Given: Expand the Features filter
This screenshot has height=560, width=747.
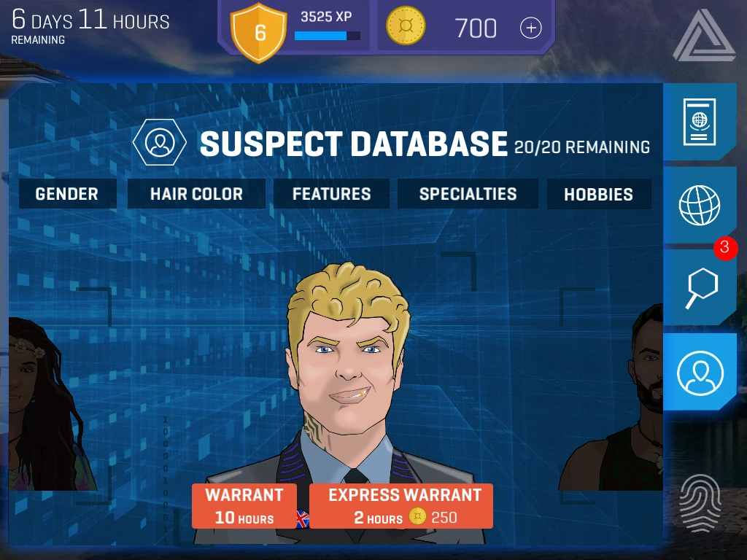Looking at the screenshot, I should click(332, 194).
